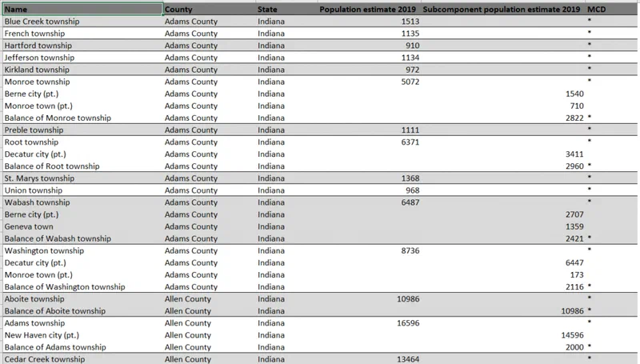Click the MCD column header

click(596, 9)
